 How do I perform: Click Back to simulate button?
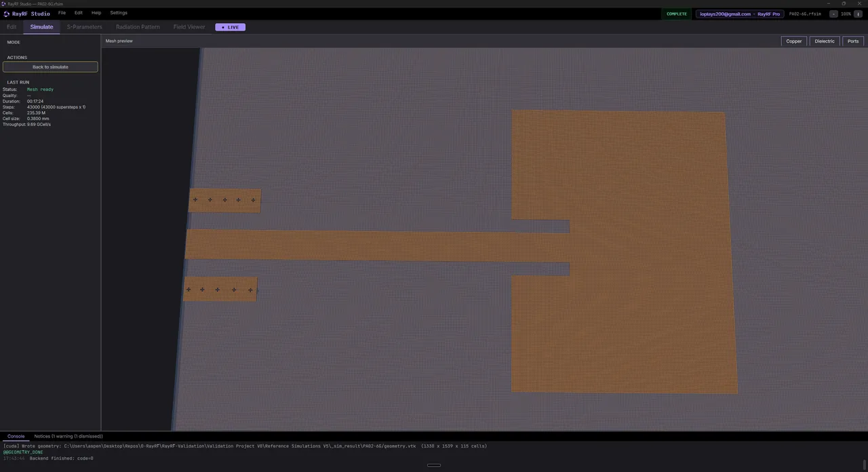(50, 67)
